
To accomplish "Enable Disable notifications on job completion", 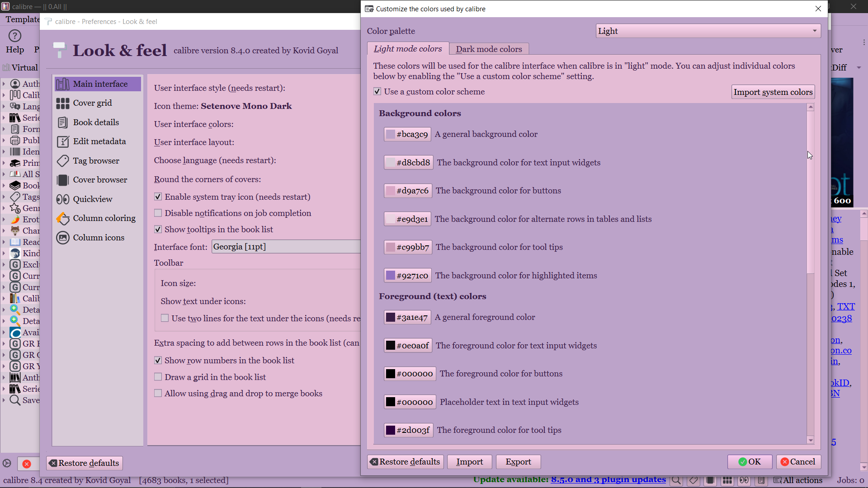I will [x=158, y=213].
